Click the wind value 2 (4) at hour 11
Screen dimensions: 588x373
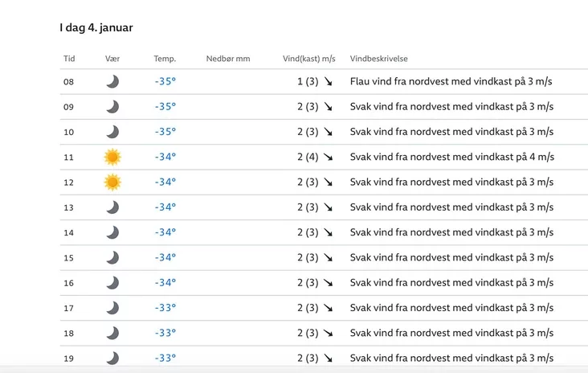tap(308, 157)
